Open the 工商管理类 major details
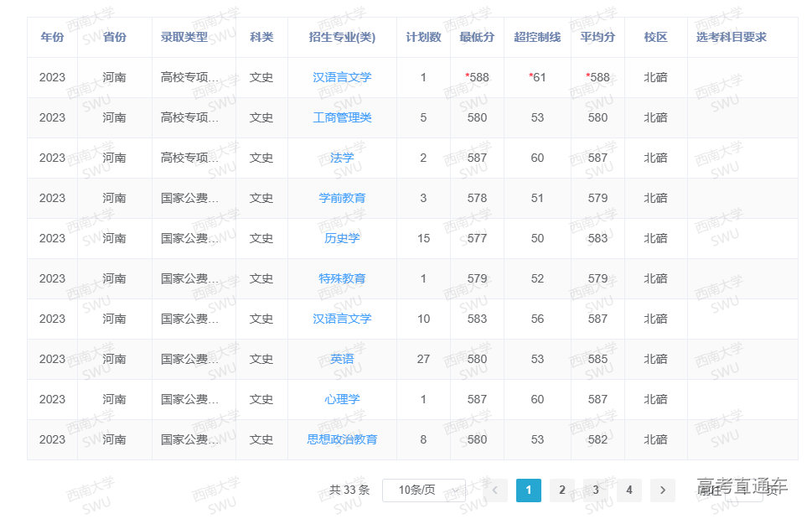 click(342, 117)
